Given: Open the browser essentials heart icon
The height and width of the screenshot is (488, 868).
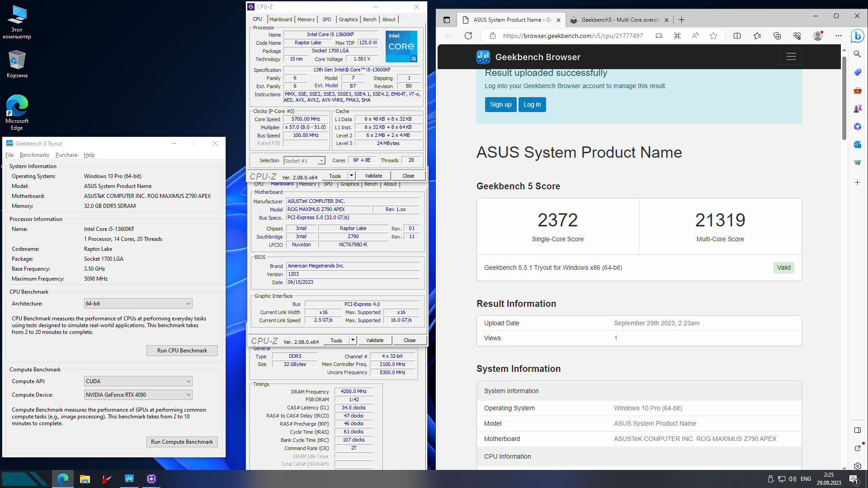Looking at the screenshot, I should (x=797, y=36).
